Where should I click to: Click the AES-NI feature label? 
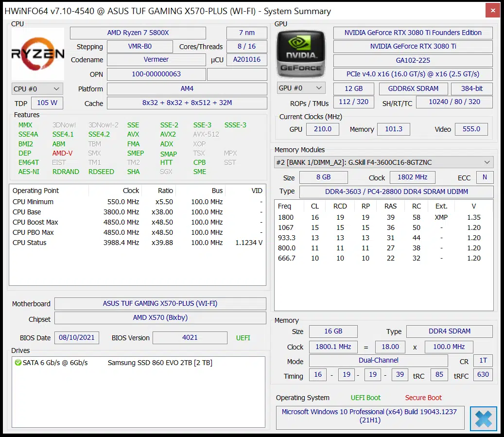click(x=29, y=172)
